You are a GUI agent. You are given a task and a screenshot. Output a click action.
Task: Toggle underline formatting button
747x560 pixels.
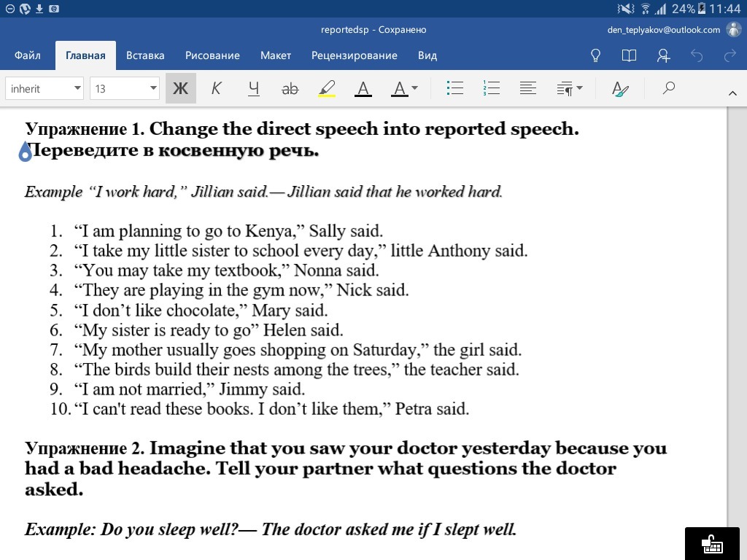pos(253,89)
